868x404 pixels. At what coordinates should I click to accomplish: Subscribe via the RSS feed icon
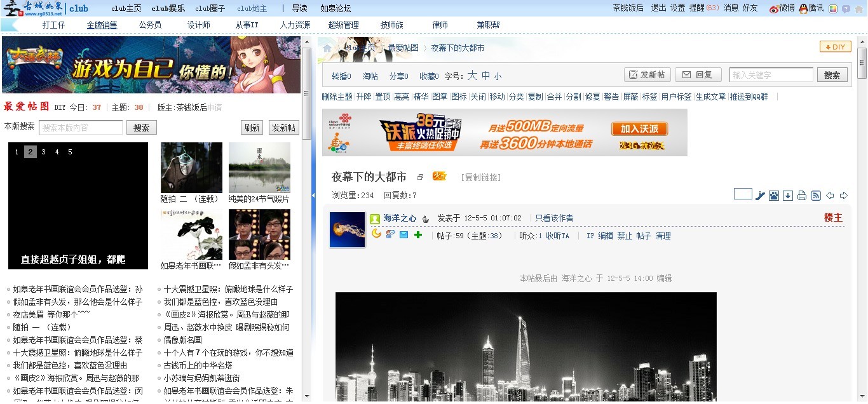[x=815, y=195]
